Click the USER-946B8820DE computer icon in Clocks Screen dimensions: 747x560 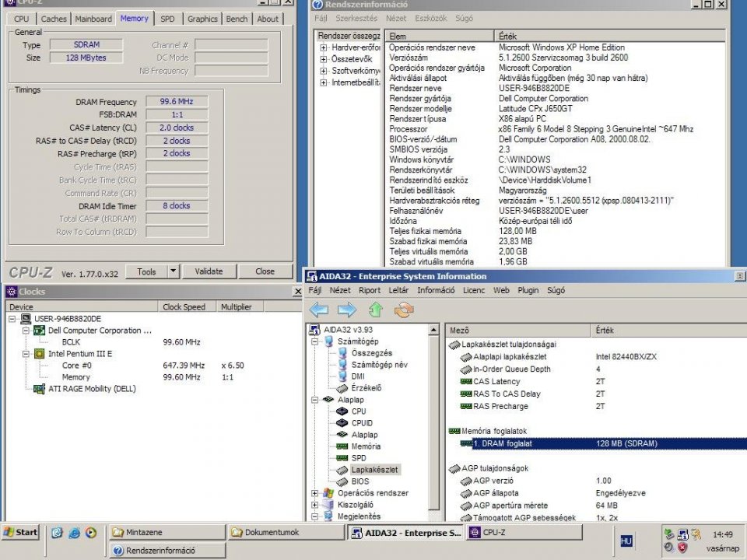(26, 319)
